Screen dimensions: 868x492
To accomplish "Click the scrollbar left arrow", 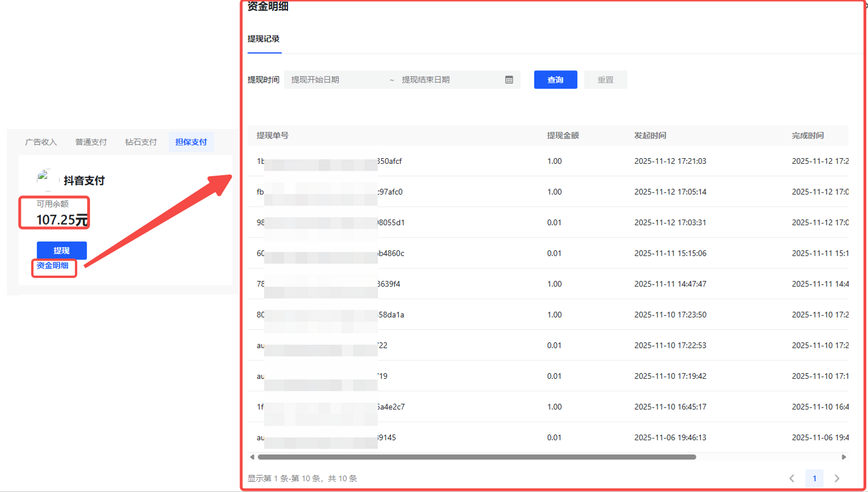I will pos(252,457).
